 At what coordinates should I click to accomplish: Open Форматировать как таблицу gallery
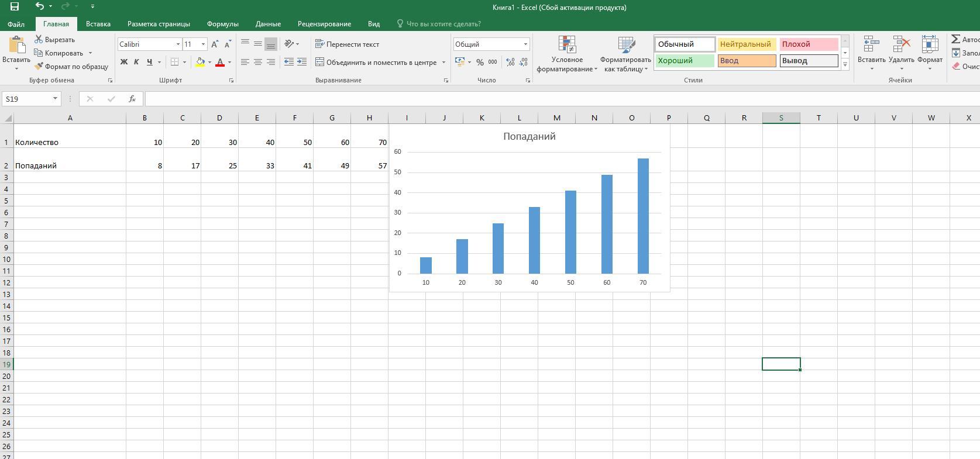pos(625,54)
